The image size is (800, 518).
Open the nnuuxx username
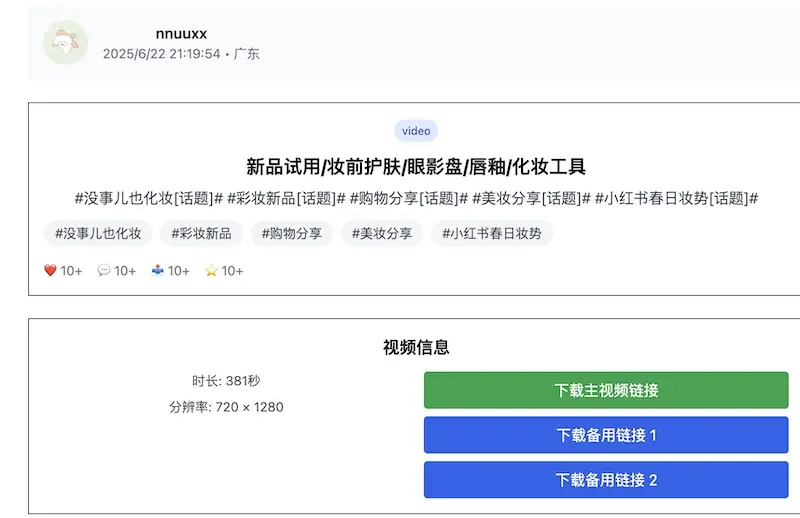click(181, 34)
